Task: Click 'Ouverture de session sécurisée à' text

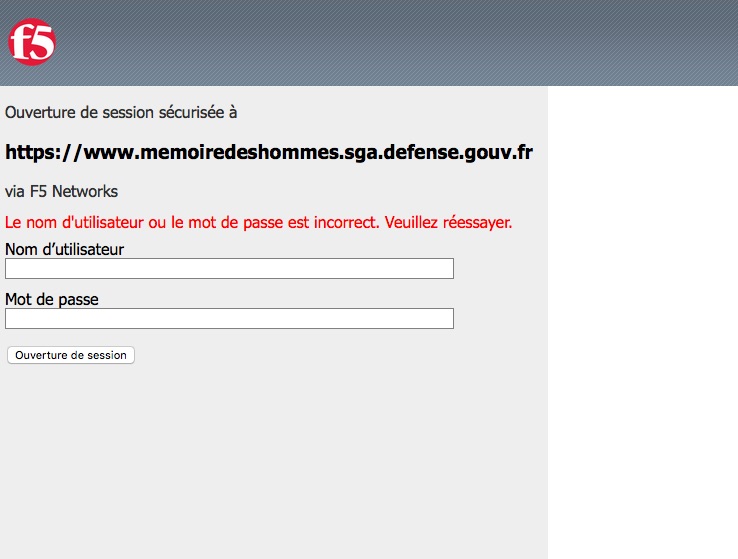Action: tap(121, 113)
